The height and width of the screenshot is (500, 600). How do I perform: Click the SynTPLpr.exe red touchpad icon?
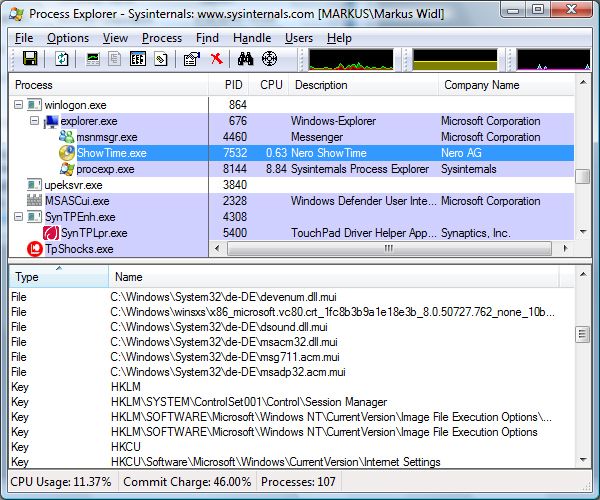[x=51, y=233]
